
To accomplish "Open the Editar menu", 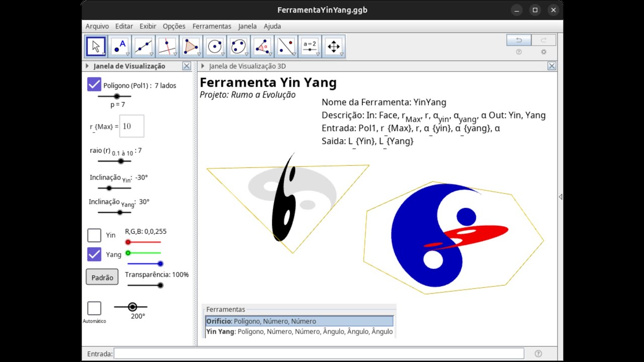I will point(124,26).
